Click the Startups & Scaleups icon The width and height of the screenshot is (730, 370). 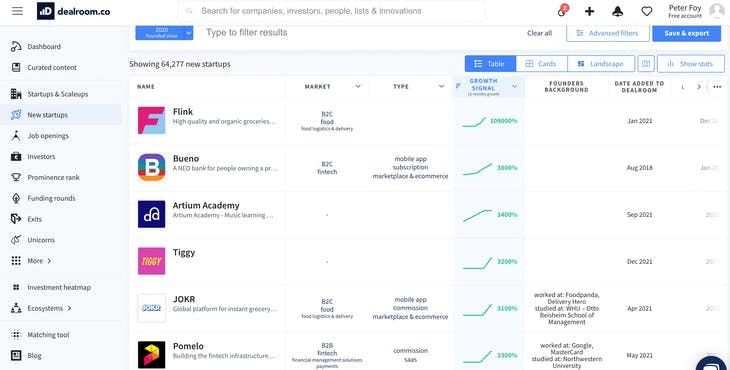pos(16,94)
